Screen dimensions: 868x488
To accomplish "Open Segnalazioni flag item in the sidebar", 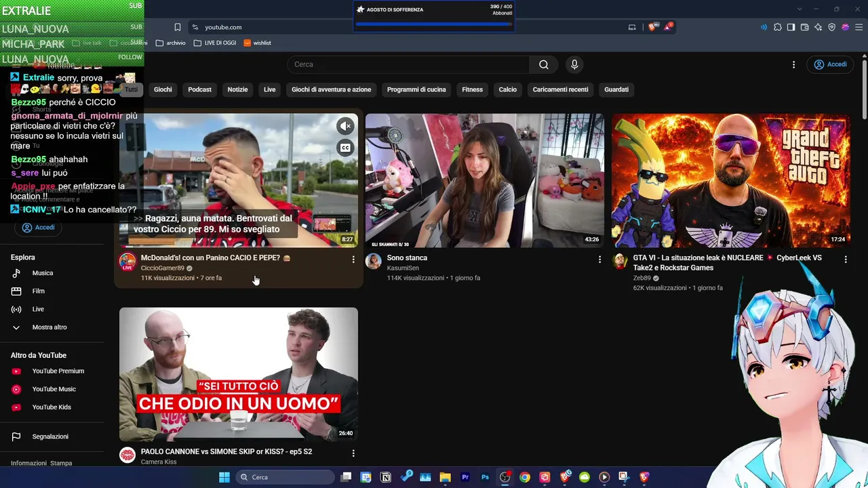I will tap(52, 436).
